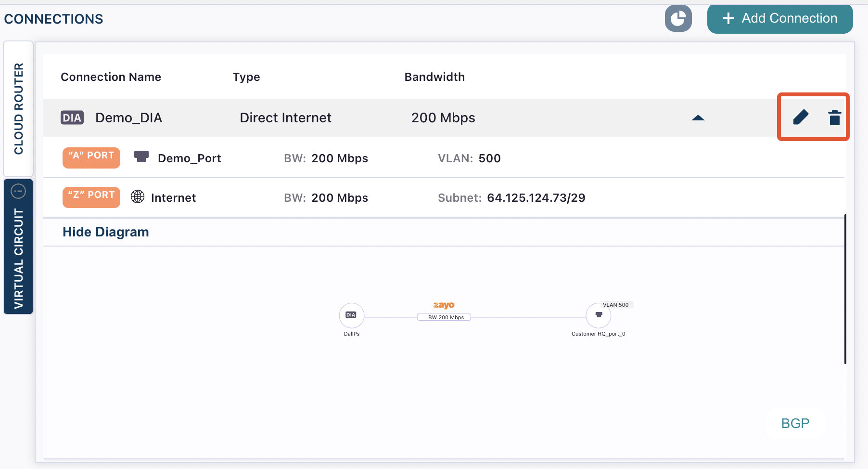The width and height of the screenshot is (868, 469).
Task: Click the "Z" PORT badge
Action: coord(91,197)
